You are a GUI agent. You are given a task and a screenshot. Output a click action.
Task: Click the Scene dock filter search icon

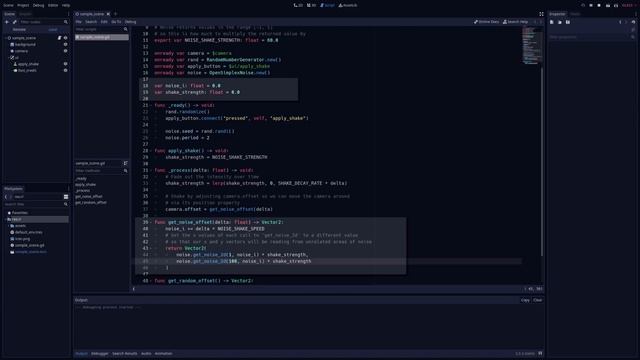tap(66, 22)
